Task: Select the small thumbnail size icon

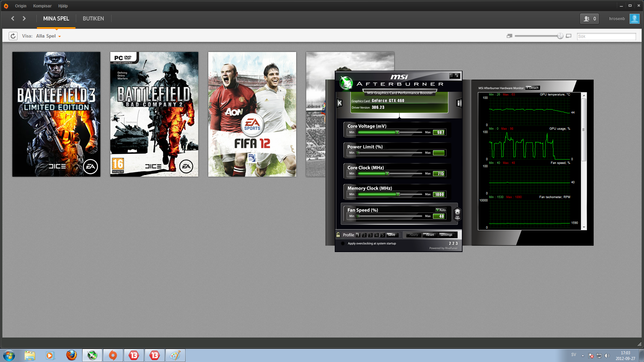Action: click(509, 36)
